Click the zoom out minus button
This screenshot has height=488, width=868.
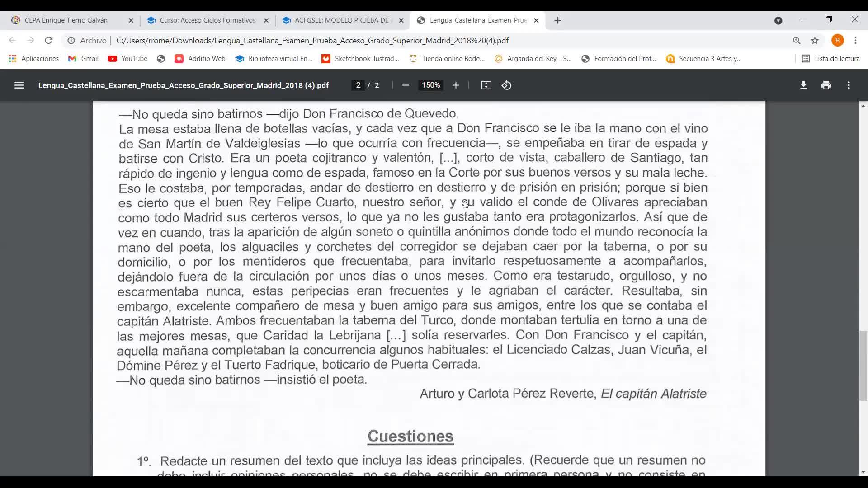click(406, 85)
